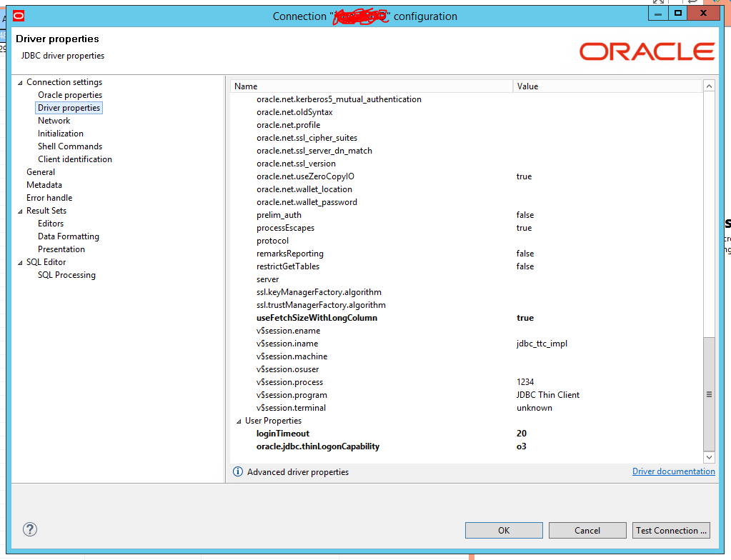Screen dimensions: 731x560
Task: Collapse the Connection settings tree node
Action: point(20,81)
